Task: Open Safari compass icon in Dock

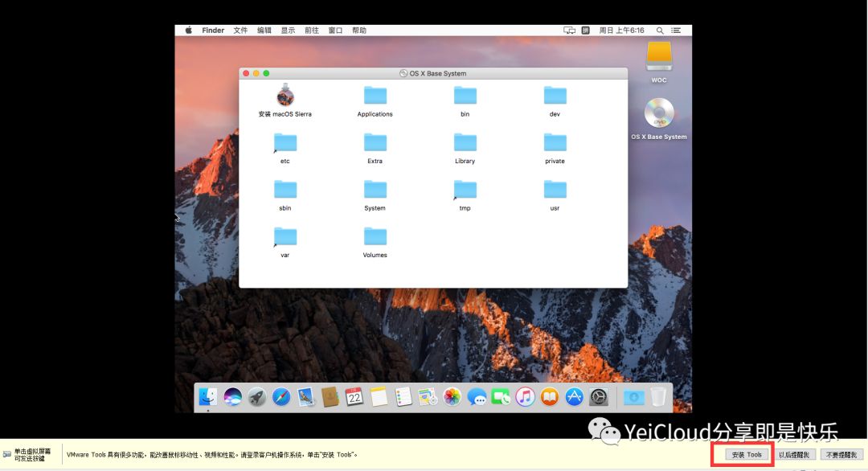Action: coord(281,397)
